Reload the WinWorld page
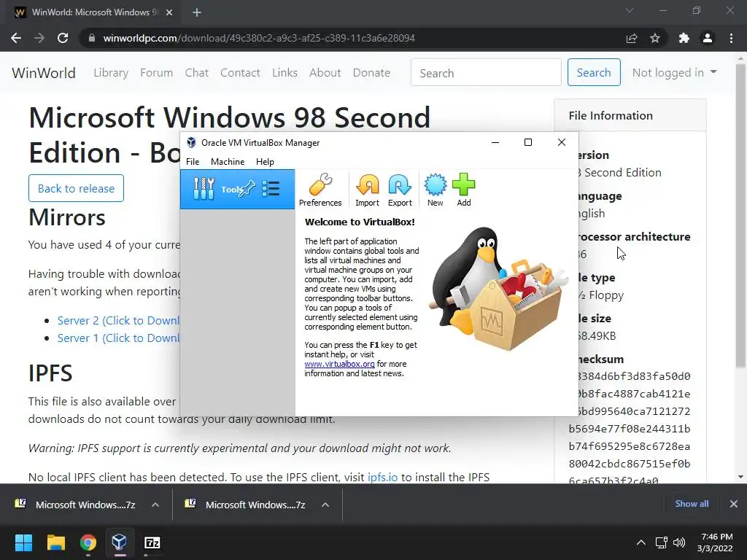Viewport: 747px width, 560px height. point(63,38)
